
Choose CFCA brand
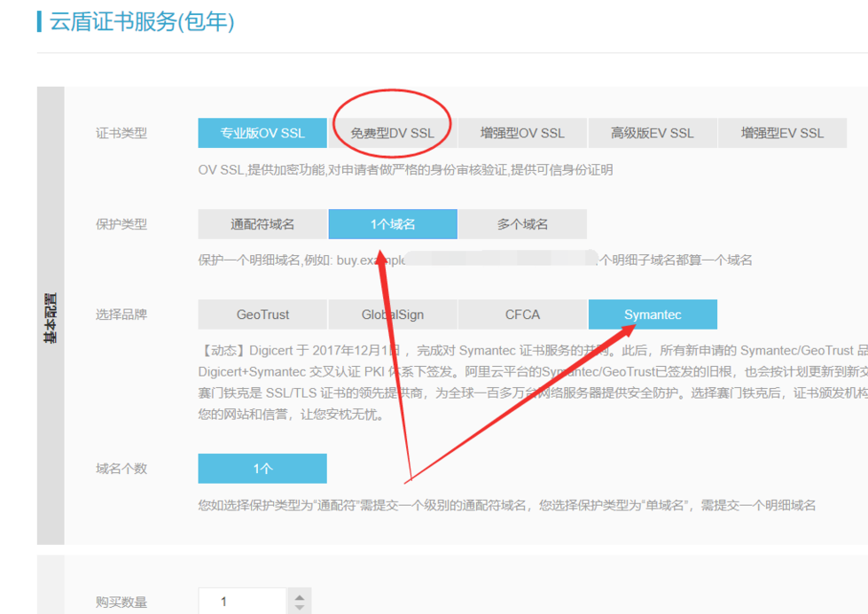click(522, 315)
